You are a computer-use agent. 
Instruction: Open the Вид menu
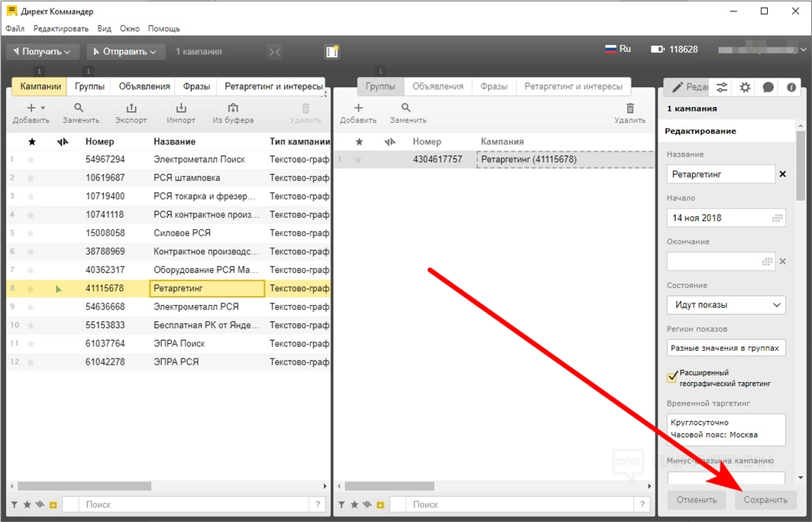pyautogui.click(x=104, y=28)
